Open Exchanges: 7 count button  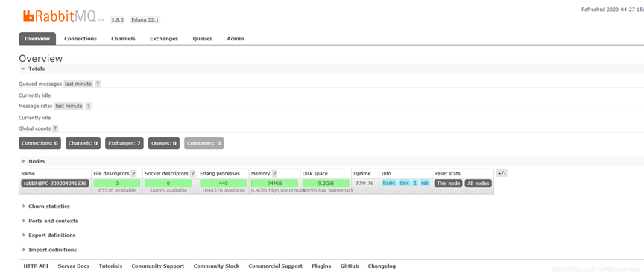(x=124, y=143)
